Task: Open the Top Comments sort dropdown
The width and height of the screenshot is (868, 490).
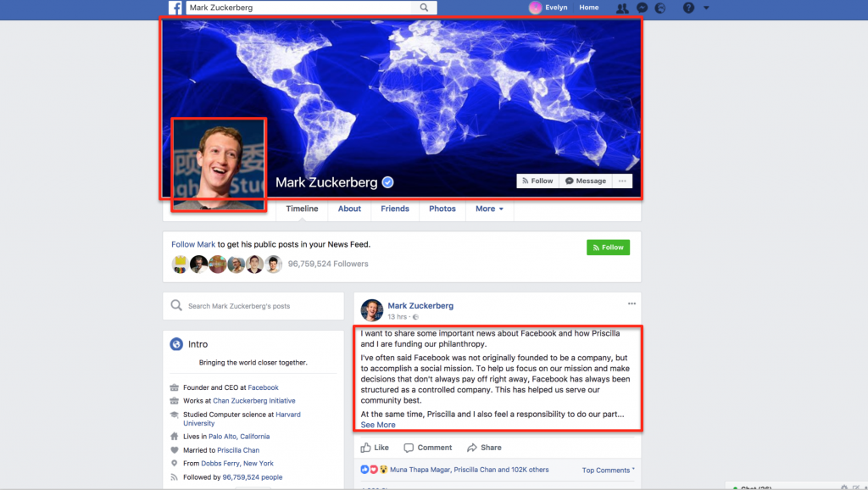Action: (x=608, y=470)
